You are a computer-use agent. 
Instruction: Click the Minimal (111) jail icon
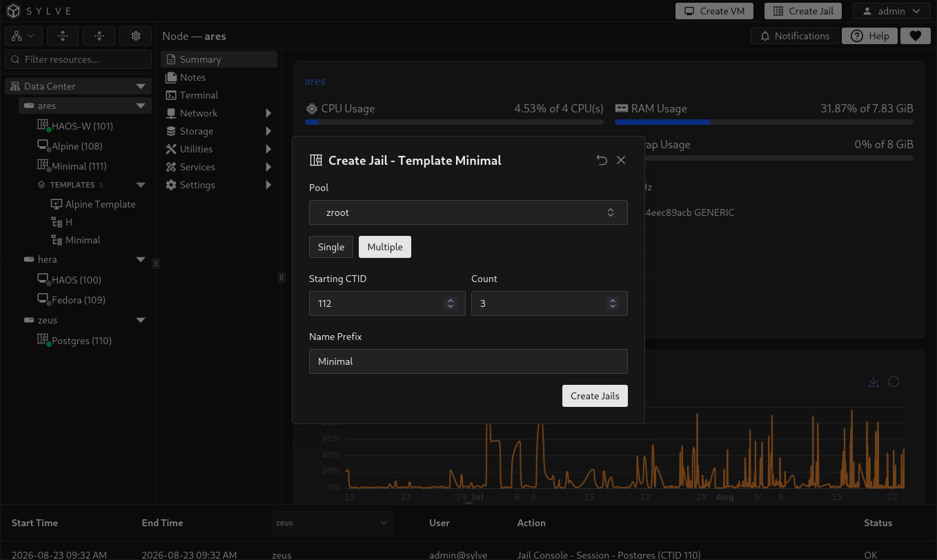coord(43,166)
